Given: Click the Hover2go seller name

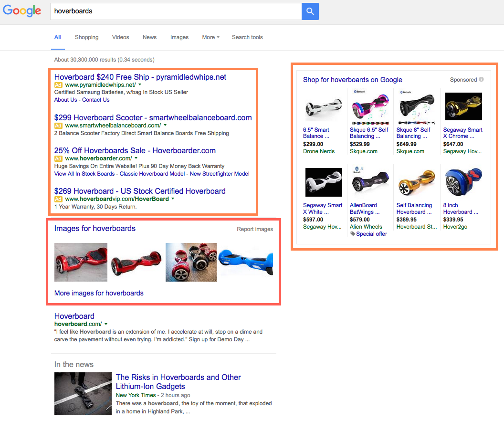Looking at the screenshot, I should (455, 227).
